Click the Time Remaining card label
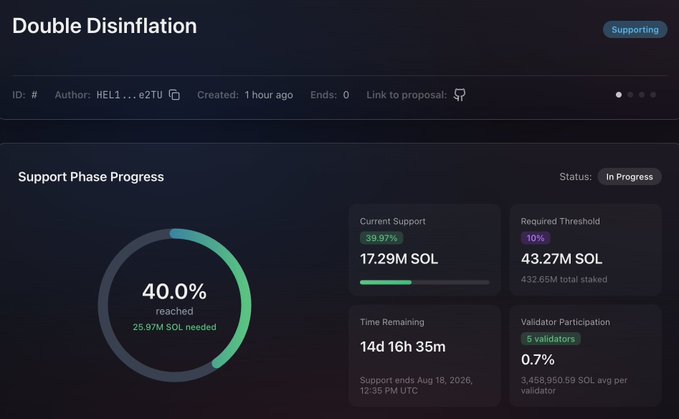This screenshot has width=679, height=419. 392,322
